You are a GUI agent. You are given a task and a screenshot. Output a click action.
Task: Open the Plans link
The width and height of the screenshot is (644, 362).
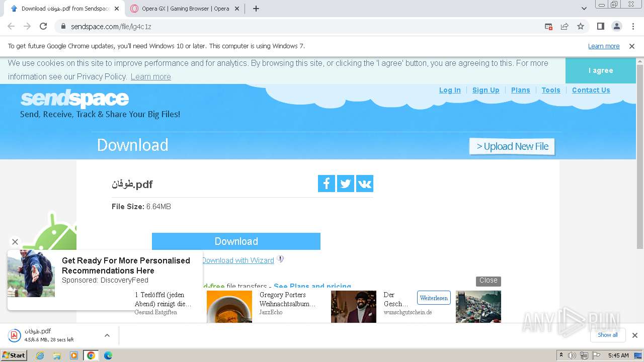coord(520,90)
